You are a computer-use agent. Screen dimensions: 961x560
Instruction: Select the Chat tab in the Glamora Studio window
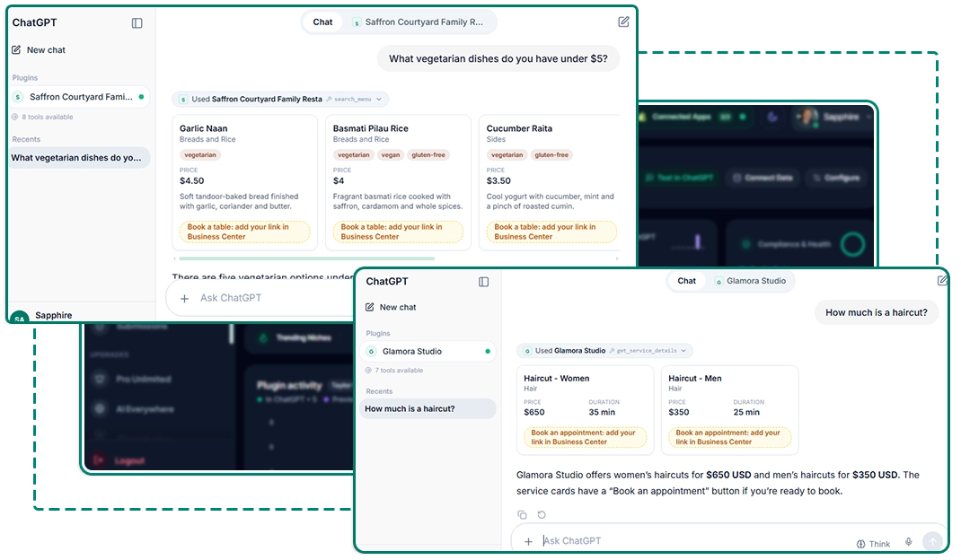point(686,281)
